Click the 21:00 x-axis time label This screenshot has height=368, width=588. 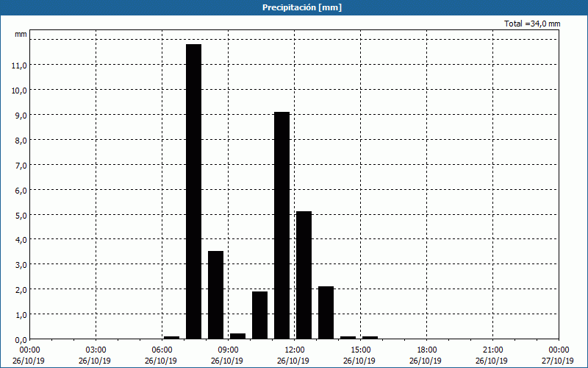click(x=492, y=350)
